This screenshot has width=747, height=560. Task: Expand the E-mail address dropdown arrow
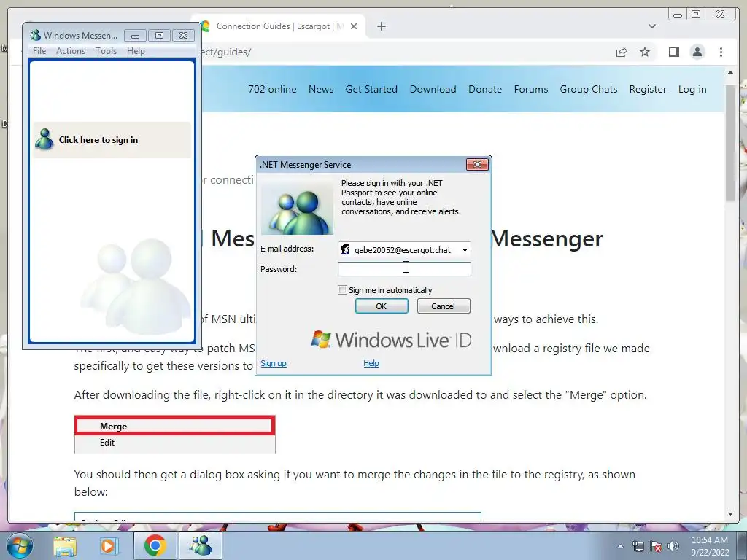465,250
